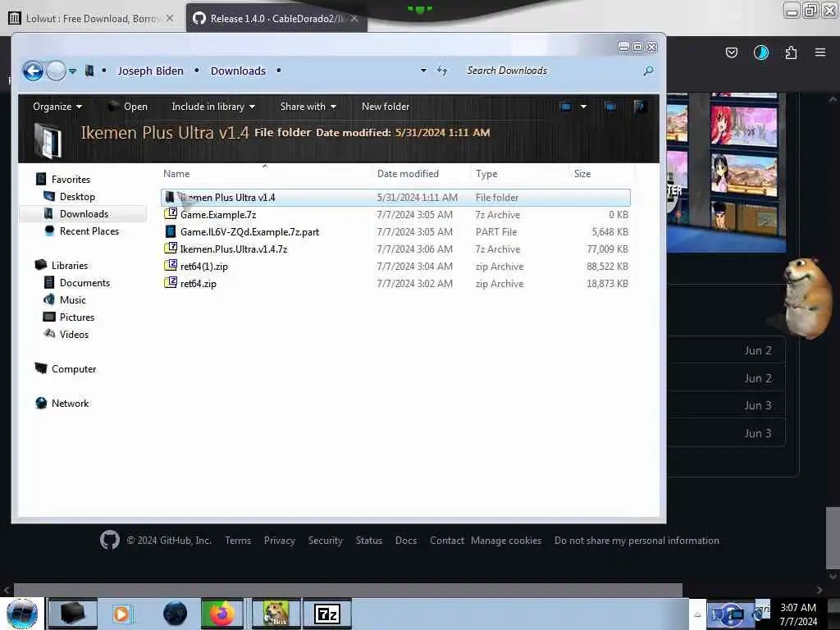Click the Firefox extensions puzzle icon

[x=791, y=52]
